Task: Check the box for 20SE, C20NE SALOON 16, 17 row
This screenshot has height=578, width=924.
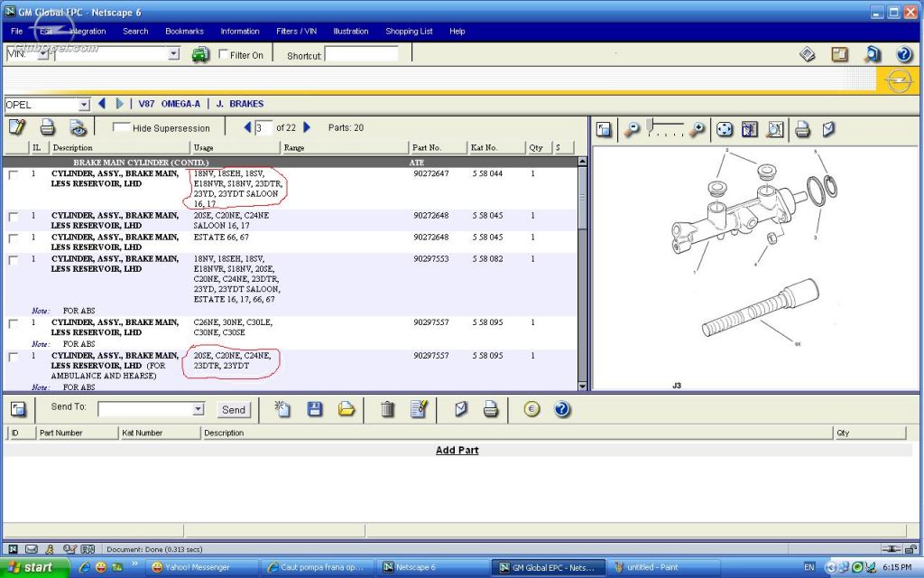Action: [13, 217]
